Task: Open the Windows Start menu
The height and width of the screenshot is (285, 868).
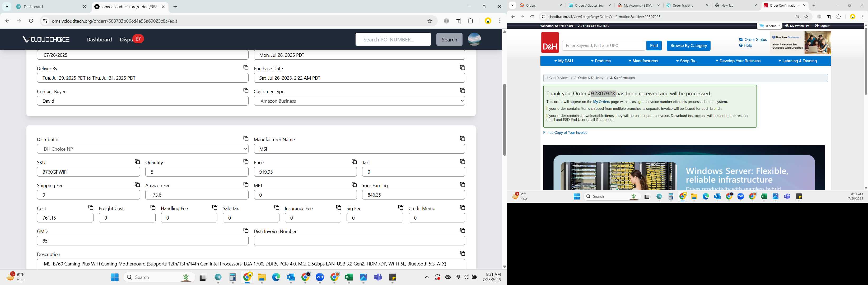Action: 115,277
